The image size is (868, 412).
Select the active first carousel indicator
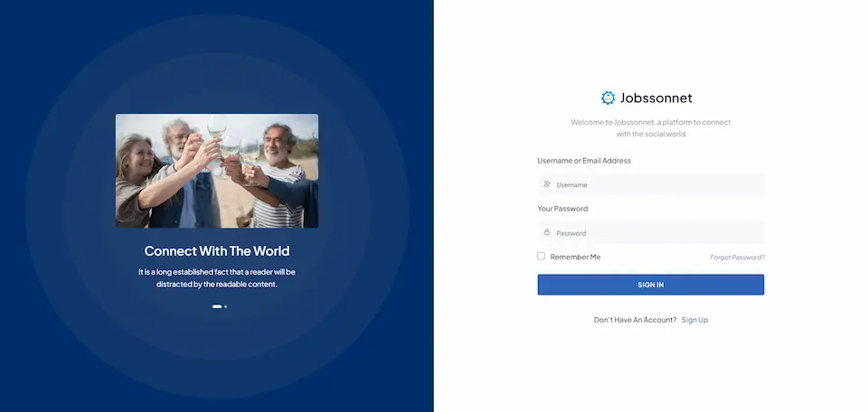tap(217, 306)
